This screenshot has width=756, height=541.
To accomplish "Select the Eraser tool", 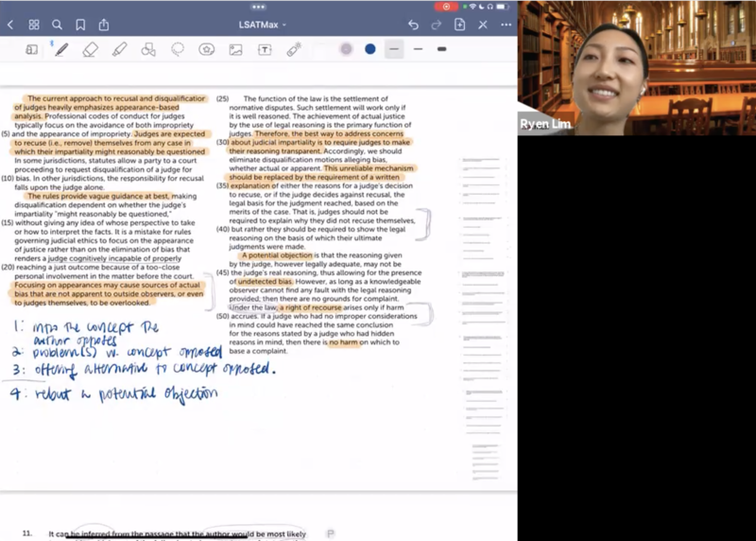I will pos(91,49).
